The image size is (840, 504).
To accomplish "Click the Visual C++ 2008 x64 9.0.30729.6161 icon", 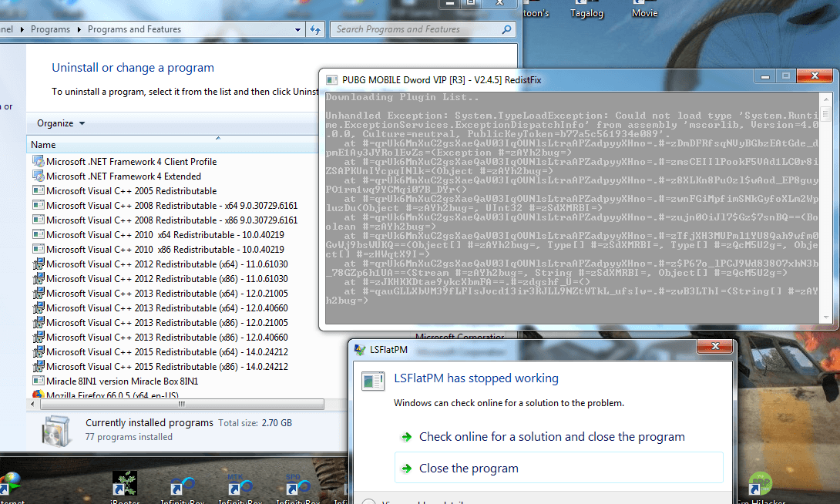I will (x=38, y=205).
